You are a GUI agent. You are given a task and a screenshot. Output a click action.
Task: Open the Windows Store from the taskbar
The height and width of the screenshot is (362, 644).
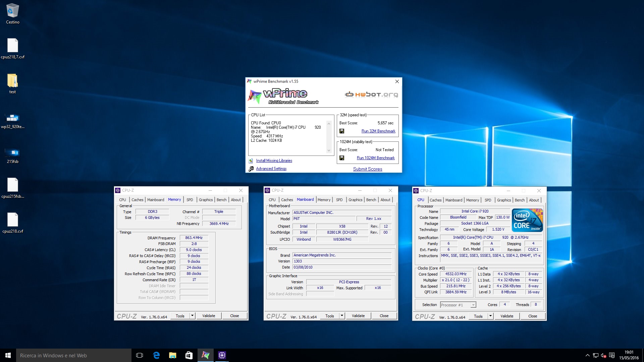coord(189,355)
